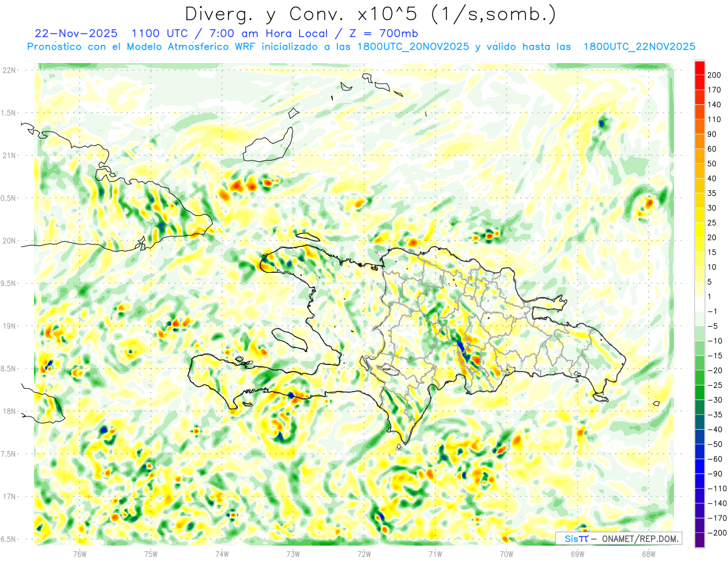728x562 pixels.
Task: Click the '-90' colorbar value
Action: pyautogui.click(x=715, y=473)
